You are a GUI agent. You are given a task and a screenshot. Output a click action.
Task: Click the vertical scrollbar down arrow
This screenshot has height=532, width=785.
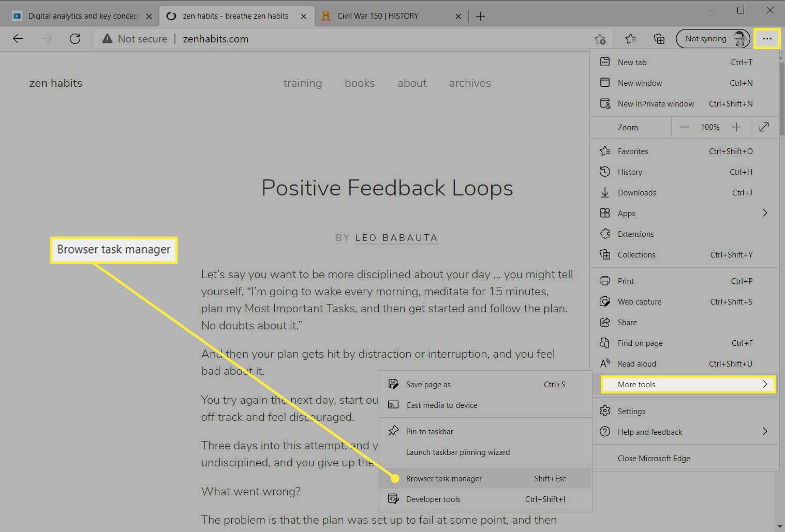pos(780,526)
